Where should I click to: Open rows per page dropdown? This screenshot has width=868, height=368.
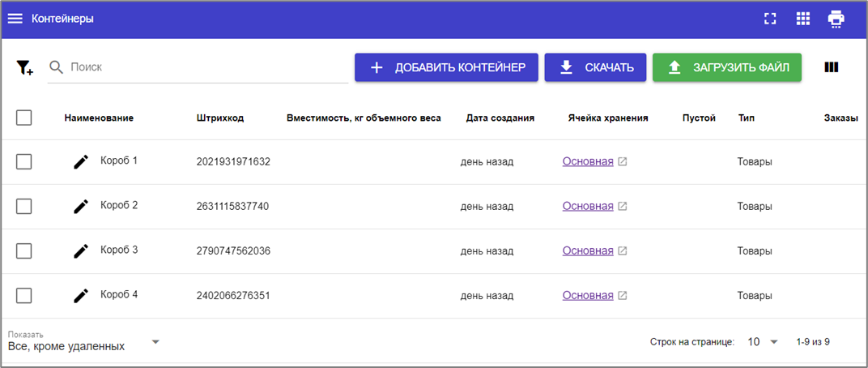click(763, 342)
